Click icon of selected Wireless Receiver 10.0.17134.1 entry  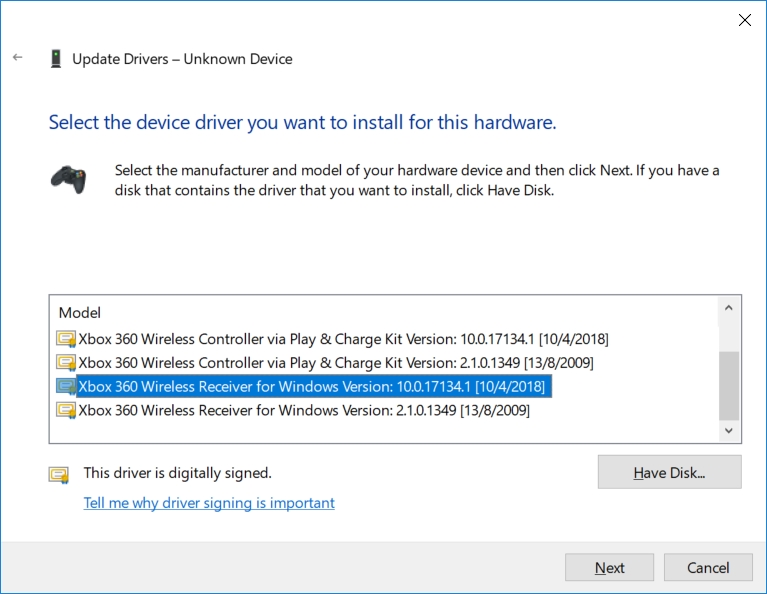click(x=66, y=387)
